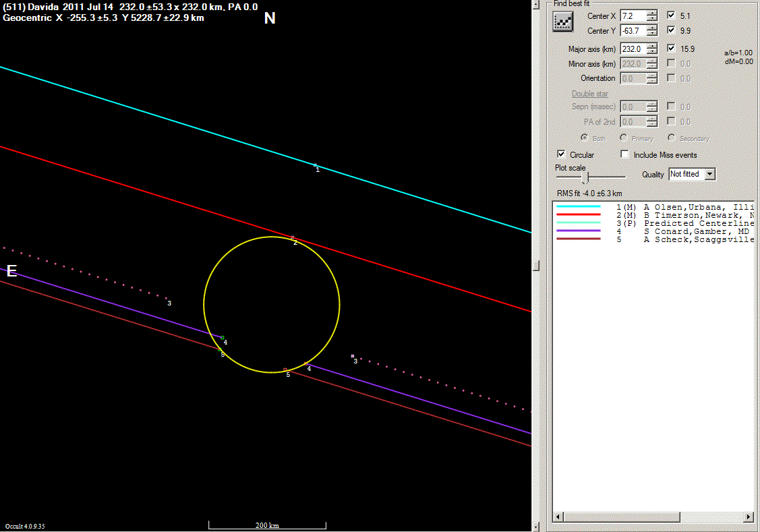
Task: Open the Quality dropdown
Action: click(x=709, y=174)
